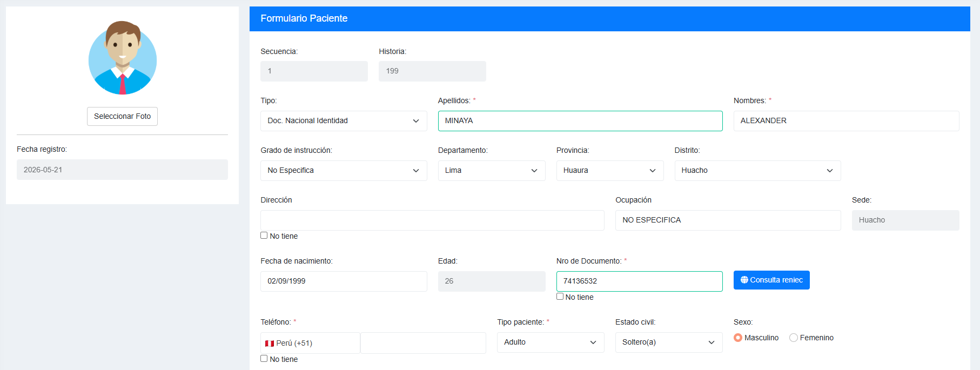
Task: Click the patient avatar photo
Action: [123, 58]
